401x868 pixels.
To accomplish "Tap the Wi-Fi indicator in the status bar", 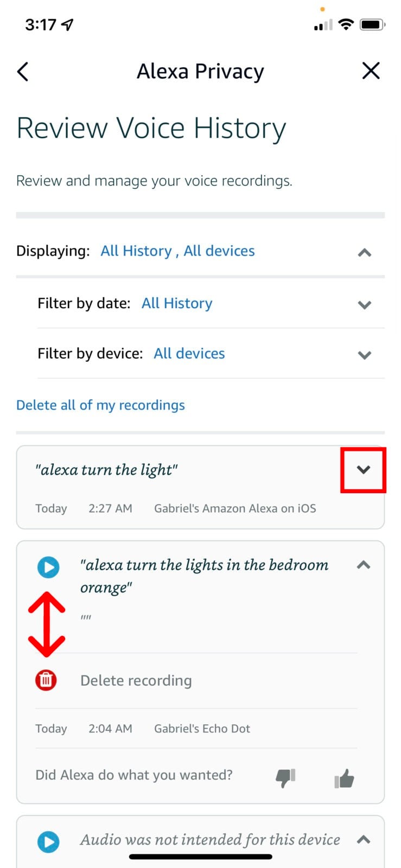I will tap(346, 24).
